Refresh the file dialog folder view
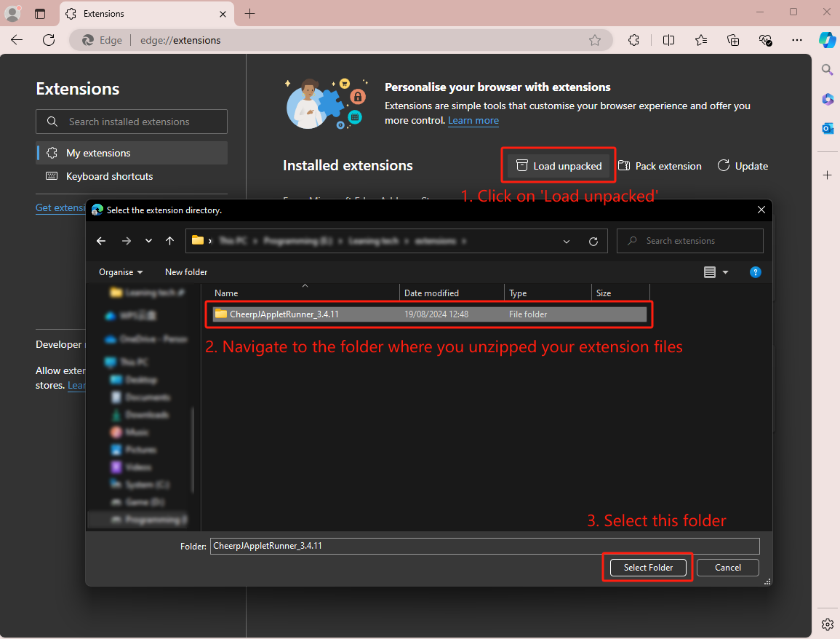Image resolution: width=840 pixels, height=639 pixels. pyautogui.click(x=593, y=241)
